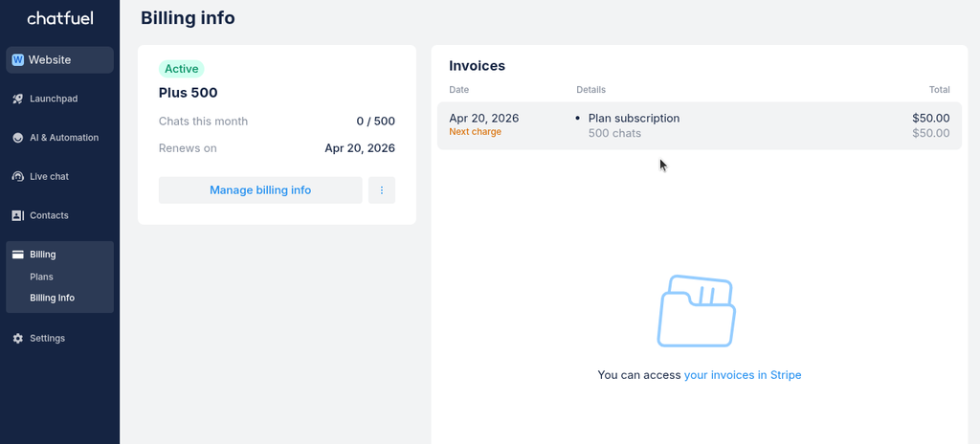This screenshot has height=444, width=980.
Task: Open the Settings page
Action: point(47,339)
